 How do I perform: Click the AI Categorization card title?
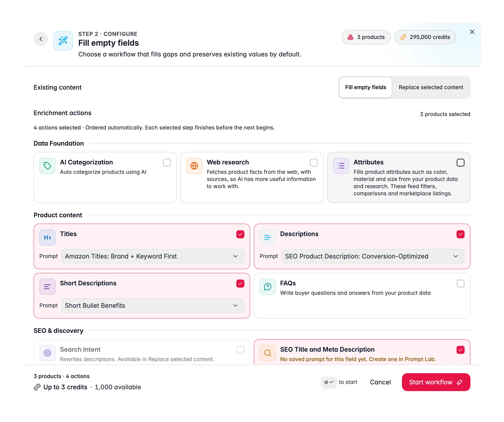click(x=86, y=162)
